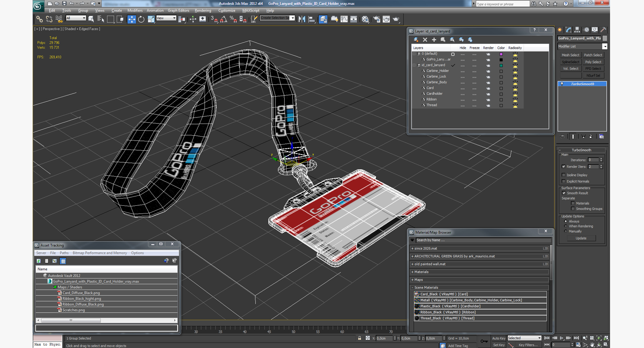Select Always update option

click(x=566, y=221)
